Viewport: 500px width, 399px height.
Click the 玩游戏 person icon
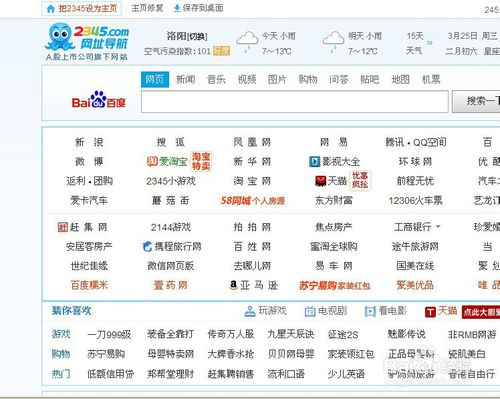250,311
